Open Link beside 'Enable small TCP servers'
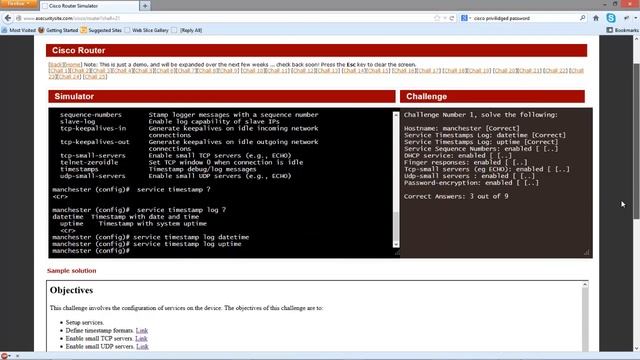The image size is (640, 360). click(141, 338)
